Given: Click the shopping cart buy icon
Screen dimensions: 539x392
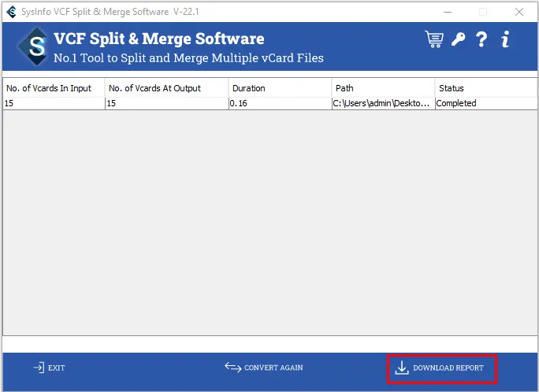Looking at the screenshot, I should pyautogui.click(x=433, y=39).
